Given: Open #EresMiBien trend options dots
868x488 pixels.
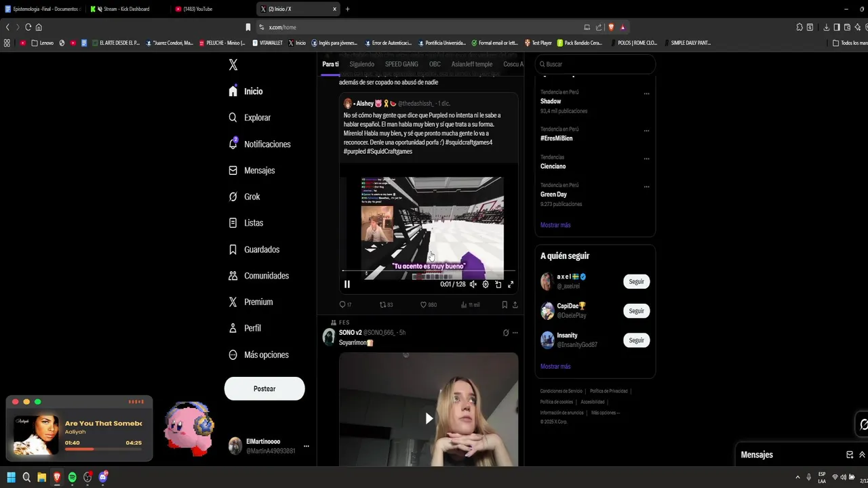Looking at the screenshot, I should [646, 130].
